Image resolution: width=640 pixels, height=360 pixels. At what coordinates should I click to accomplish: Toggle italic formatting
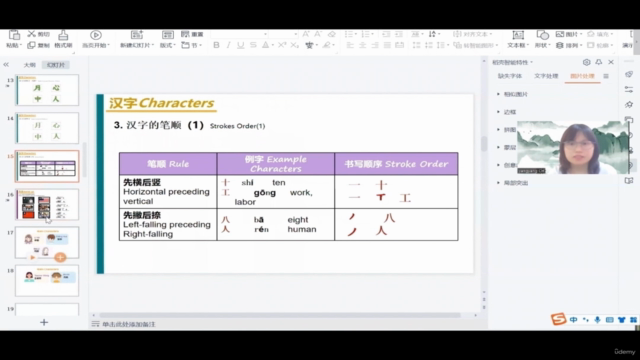click(229, 45)
